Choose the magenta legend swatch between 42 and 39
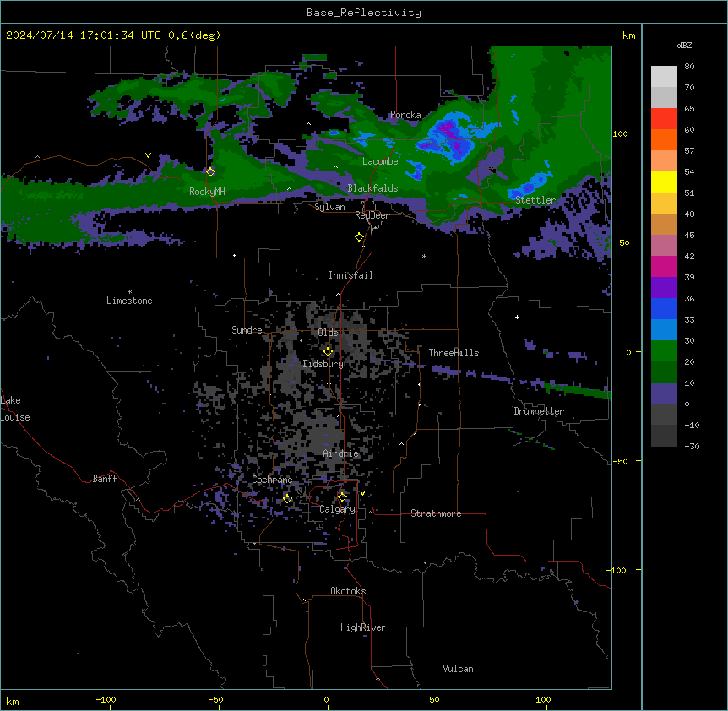The width and height of the screenshot is (728, 711). [664, 266]
